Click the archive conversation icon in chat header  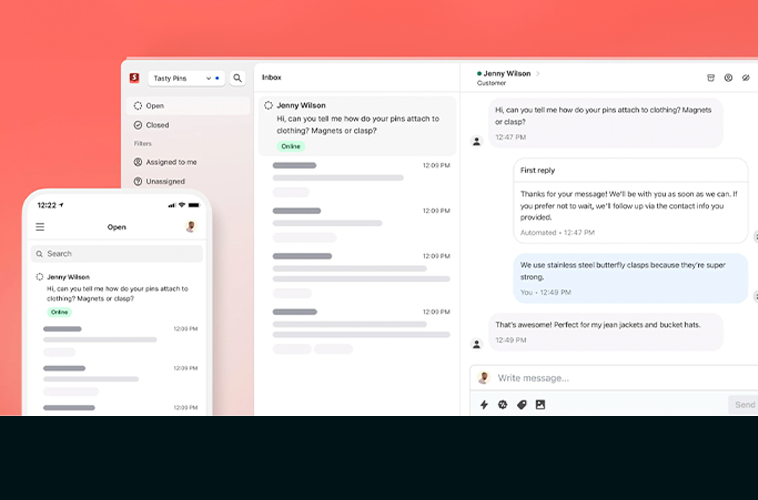tap(711, 78)
